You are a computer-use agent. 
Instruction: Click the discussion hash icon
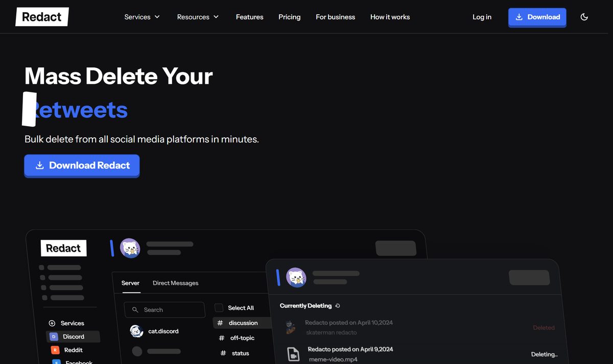(220, 323)
